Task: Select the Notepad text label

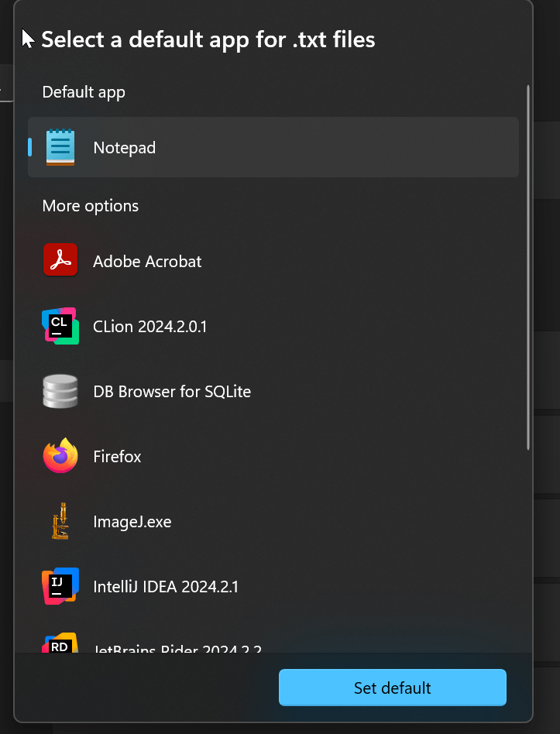Action: (x=125, y=147)
